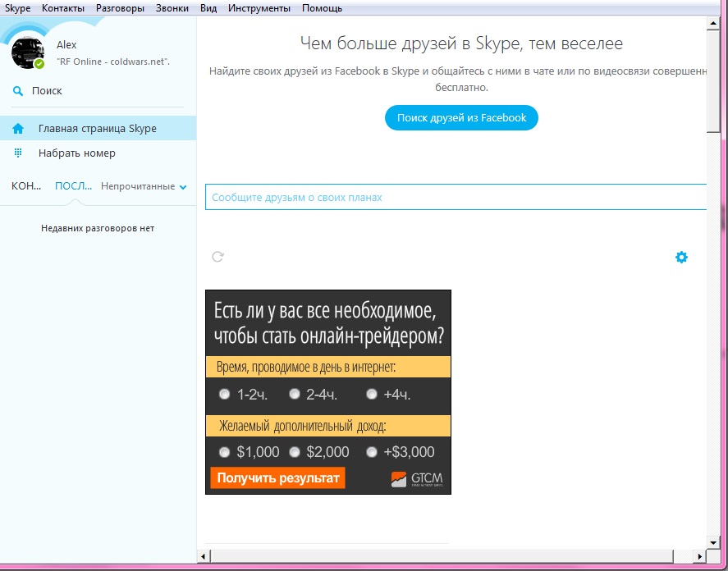Choose the +$3,000 income radio button
This screenshot has height=571, width=728.
(372, 452)
